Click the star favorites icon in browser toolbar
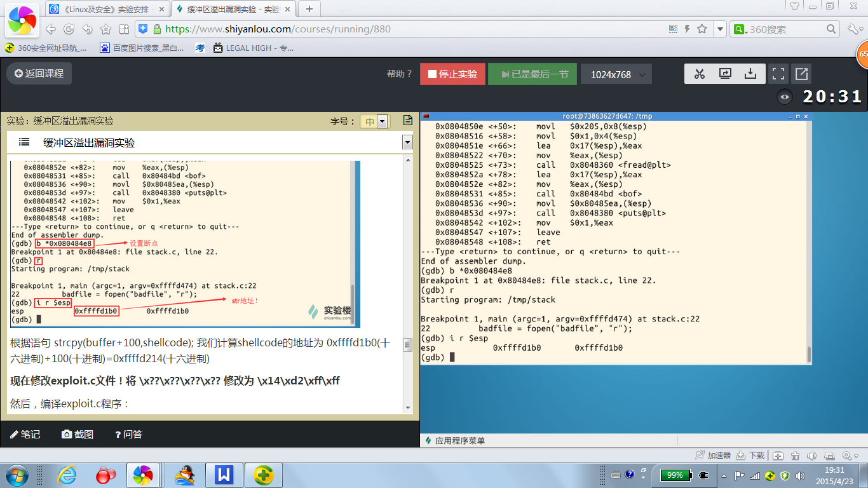This screenshot has width=868, height=488. [x=105, y=29]
